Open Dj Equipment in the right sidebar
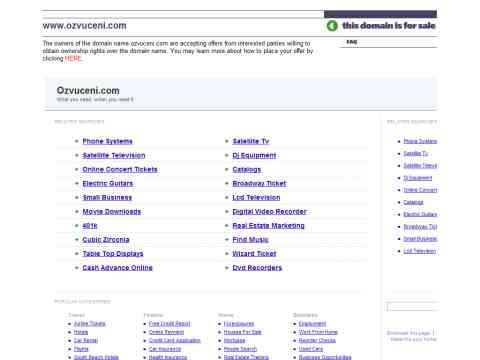 [418, 178]
